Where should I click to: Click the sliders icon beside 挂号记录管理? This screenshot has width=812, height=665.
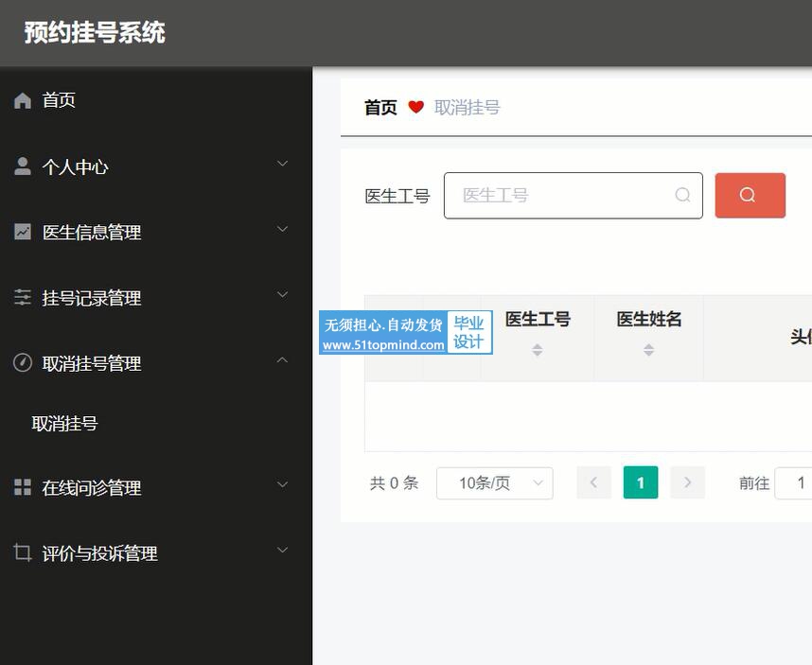coord(23,297)
